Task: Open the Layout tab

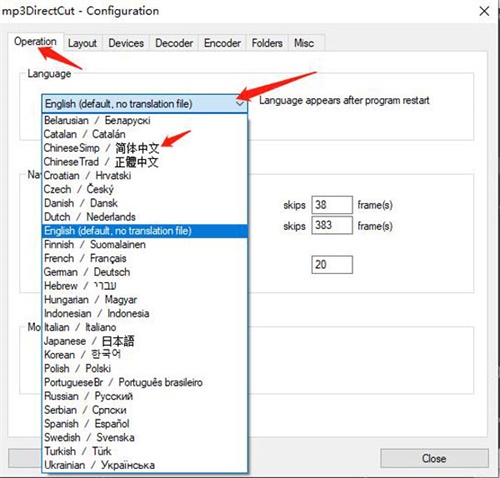Action: [82, 43]
